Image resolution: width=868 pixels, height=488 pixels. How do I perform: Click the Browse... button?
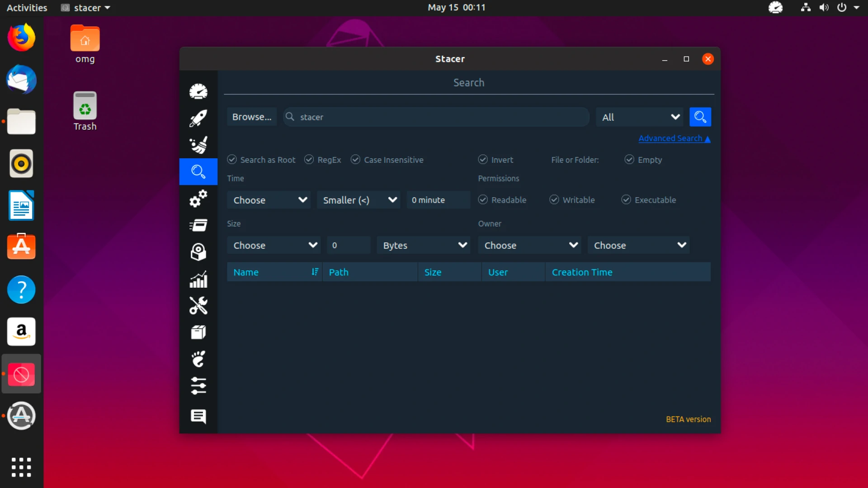click(x=252, y=117)
